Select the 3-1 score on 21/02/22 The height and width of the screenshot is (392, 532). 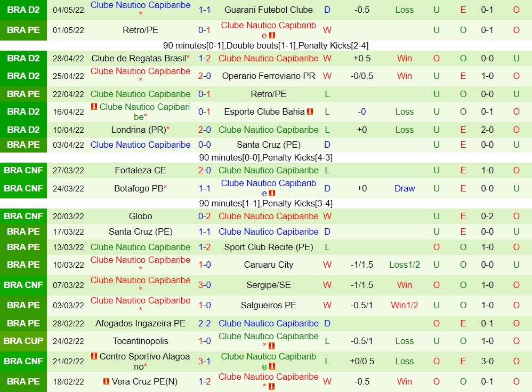coord(204,361)
